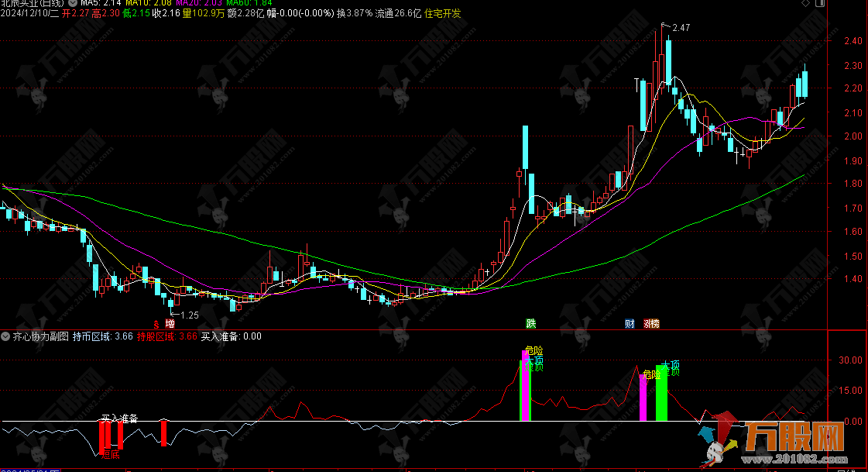Expand the dropdown arrow beside the 日线 stock title
Viewport: 868px width, 472px height.
coord(73,3)
